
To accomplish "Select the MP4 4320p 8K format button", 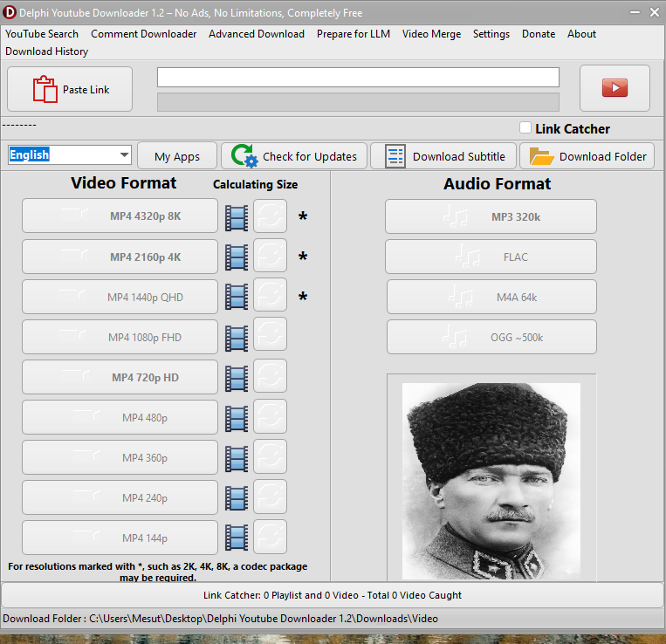I will coord(120,216).
